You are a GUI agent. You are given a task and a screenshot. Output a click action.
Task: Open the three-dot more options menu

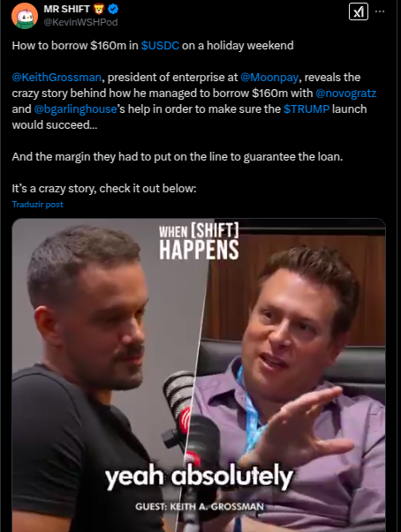(x=380, y=11)
